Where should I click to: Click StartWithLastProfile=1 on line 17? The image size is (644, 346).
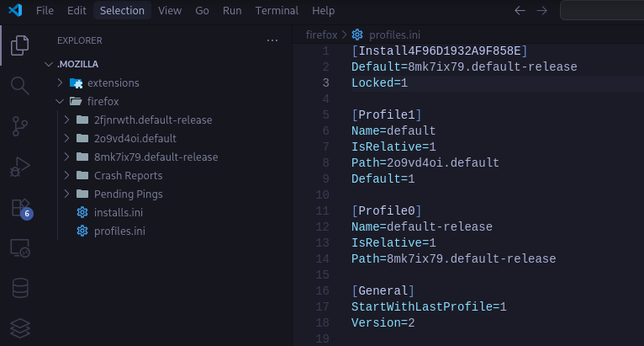coord(429,307)
